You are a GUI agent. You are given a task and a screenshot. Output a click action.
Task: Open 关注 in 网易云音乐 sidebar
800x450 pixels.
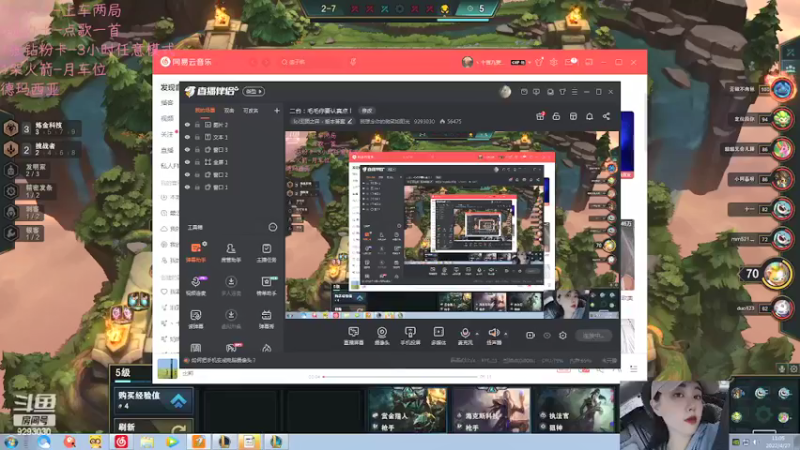pos(167,134)
